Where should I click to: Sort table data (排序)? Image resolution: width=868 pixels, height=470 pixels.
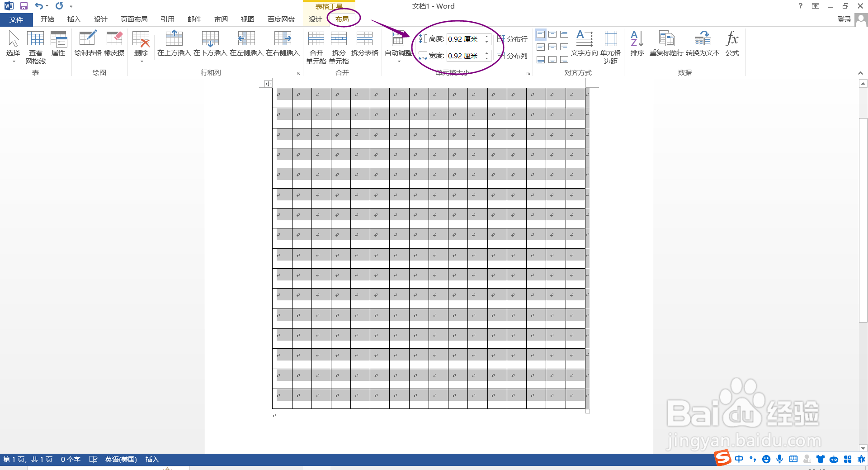[637, 44]
